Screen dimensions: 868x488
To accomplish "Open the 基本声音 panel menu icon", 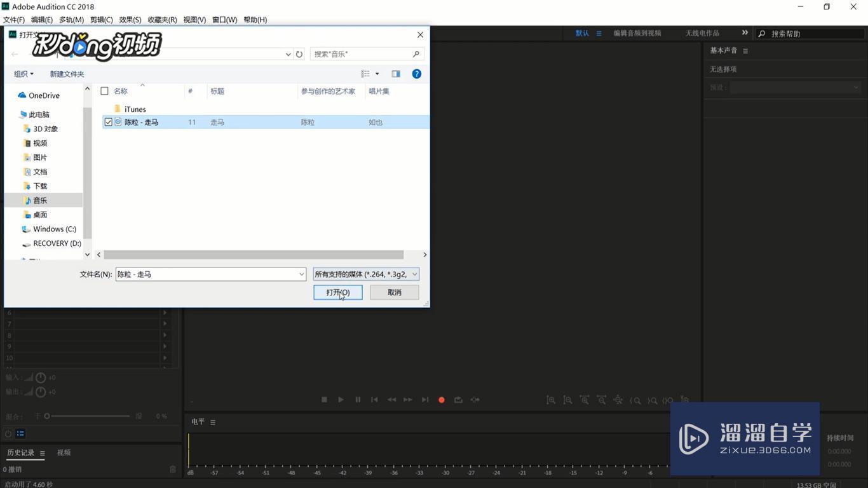I will (x=745, y=51).
